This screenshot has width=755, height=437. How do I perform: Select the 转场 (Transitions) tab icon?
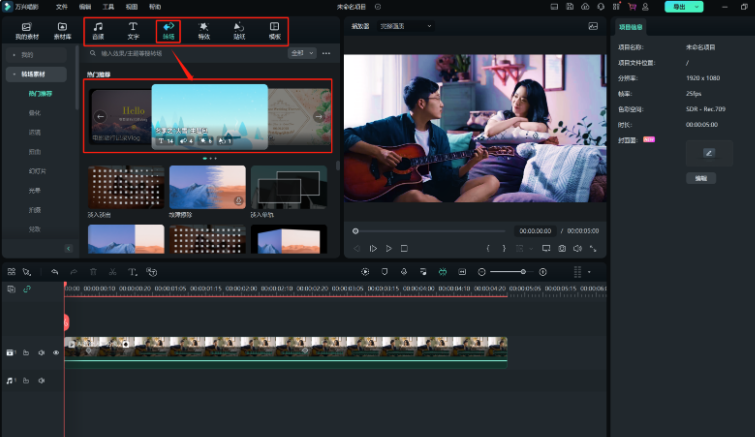pyautogui.click(x=168, y=30)
